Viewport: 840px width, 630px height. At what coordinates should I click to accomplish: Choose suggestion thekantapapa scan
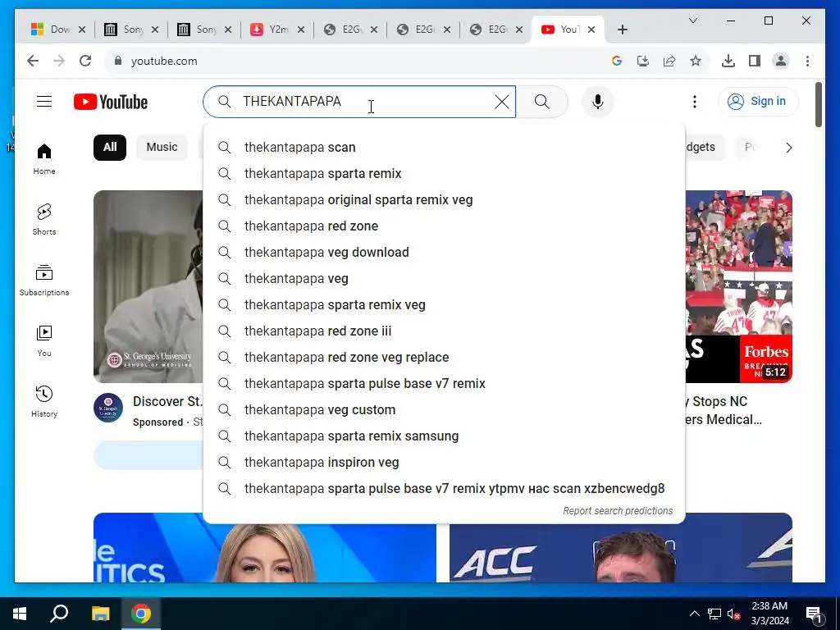[444, 148]
